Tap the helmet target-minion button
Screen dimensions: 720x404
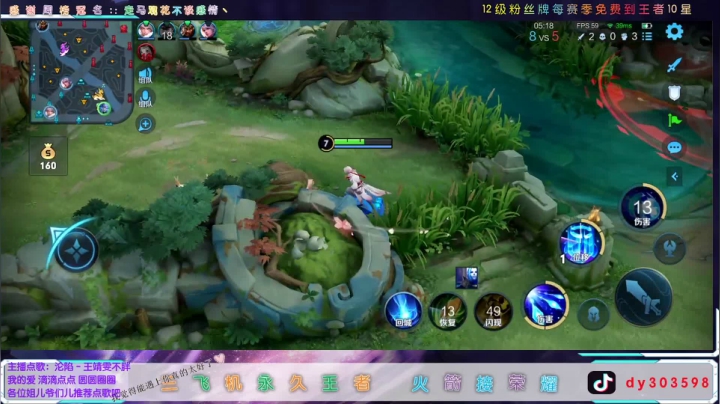(593, 315)
